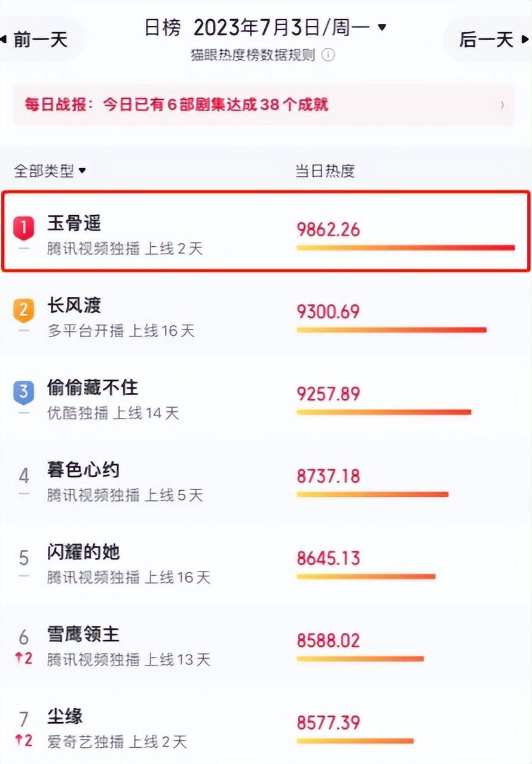Viewport: 532px width, 764px height.
Task: Open the 每日战报 chevron arrow
Action: (x=502, y=105)
